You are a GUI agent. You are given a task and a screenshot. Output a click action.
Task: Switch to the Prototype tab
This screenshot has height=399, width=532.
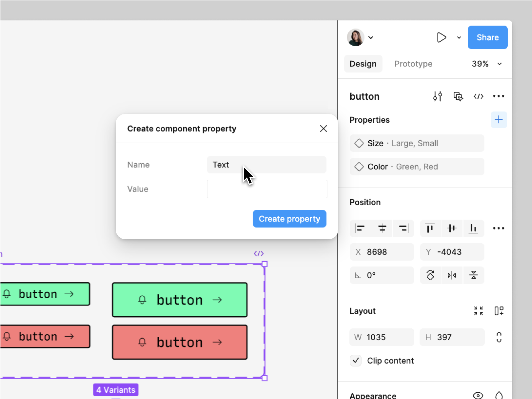point(413,64)
